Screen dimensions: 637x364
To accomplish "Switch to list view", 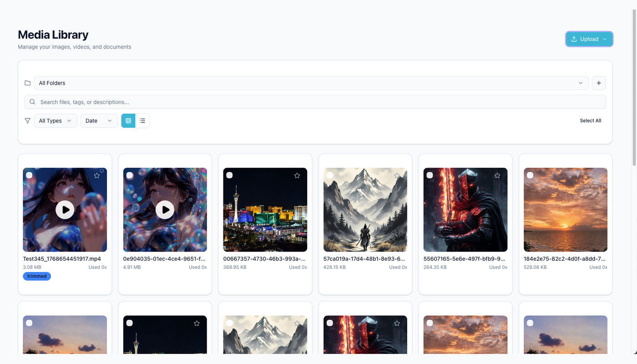I will [142, 121].
